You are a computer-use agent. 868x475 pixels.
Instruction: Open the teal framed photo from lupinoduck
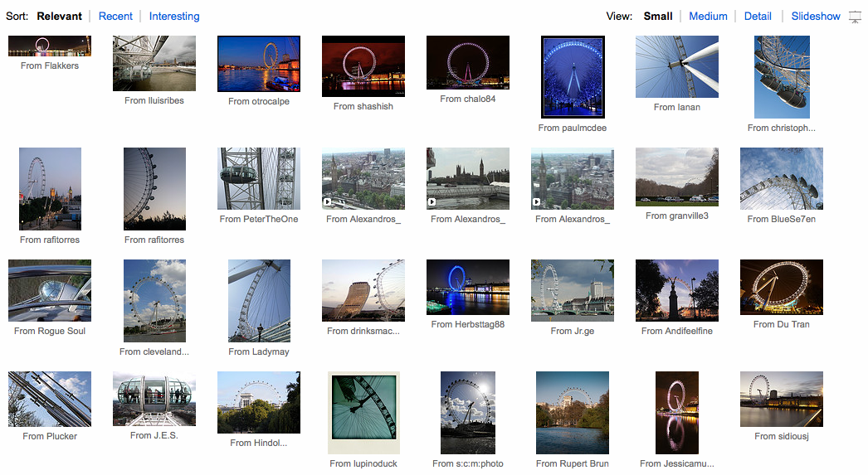(363, 412)
